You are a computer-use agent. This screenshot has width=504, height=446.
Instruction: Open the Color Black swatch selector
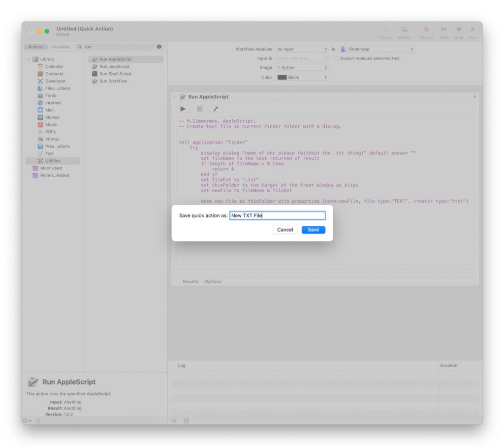[302, 77]
